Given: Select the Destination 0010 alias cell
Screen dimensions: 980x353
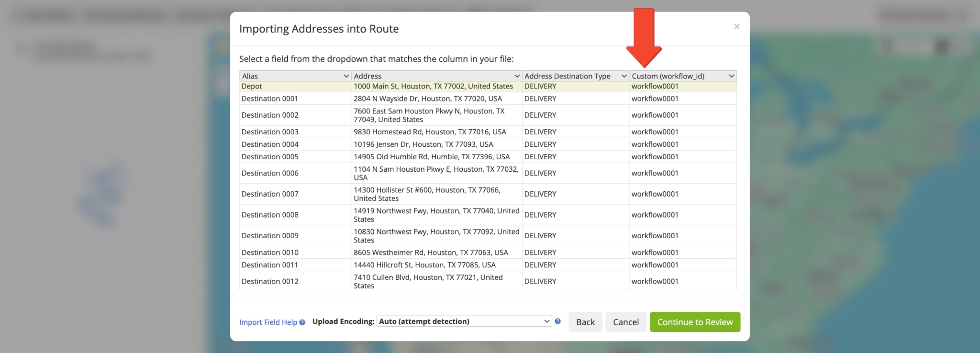Looking at the screenshot, I should [295, 253].
